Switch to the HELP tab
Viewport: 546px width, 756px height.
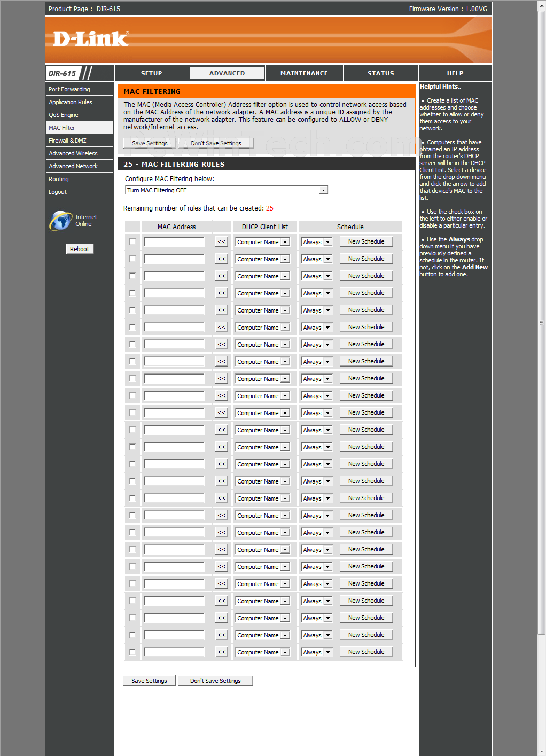(455, 73)
